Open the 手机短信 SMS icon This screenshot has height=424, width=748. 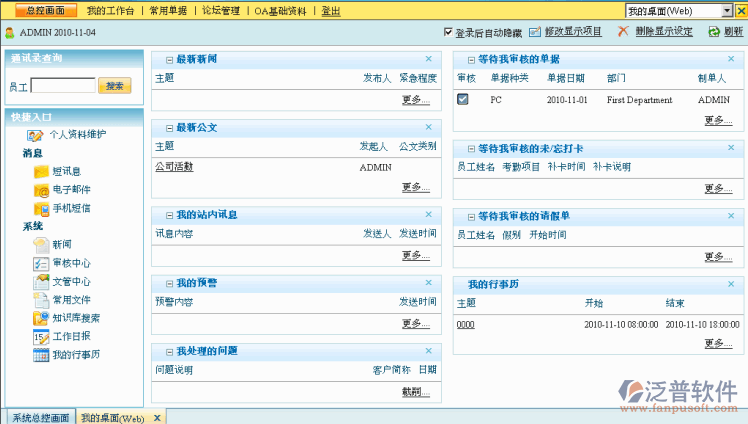click(x=41, y=208)
